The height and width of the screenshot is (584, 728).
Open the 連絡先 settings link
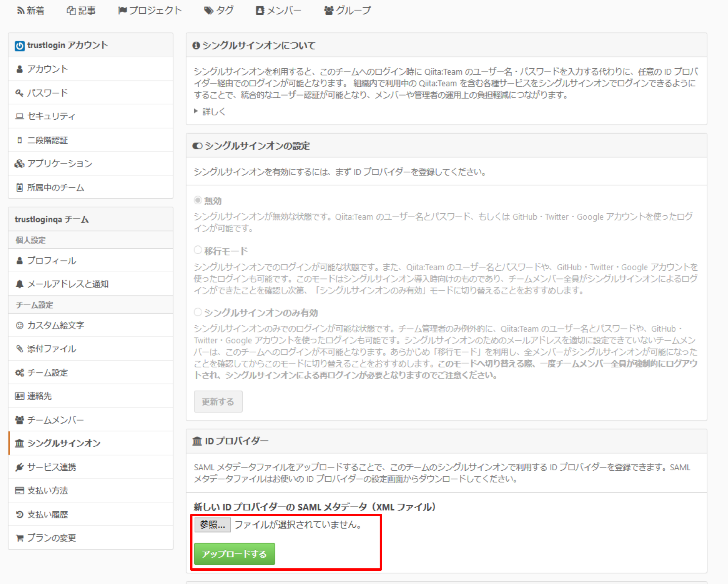point(91,396)
